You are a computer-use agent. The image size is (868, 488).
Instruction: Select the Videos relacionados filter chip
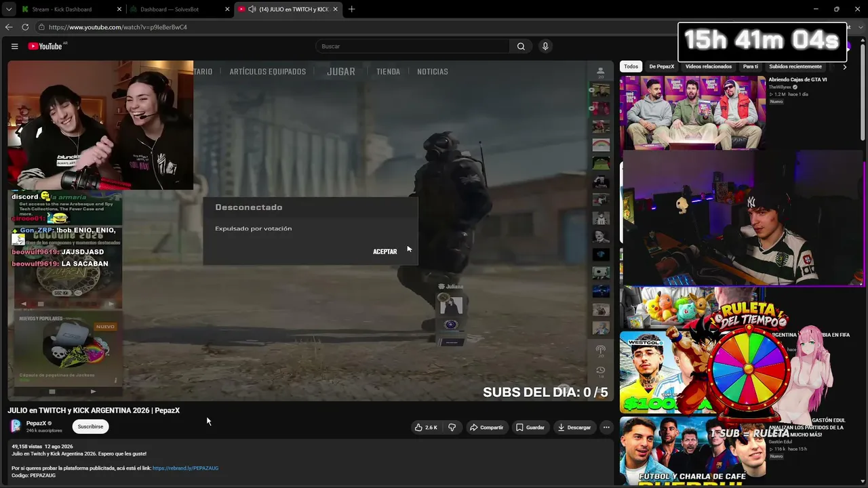click(x=709, y=66)
